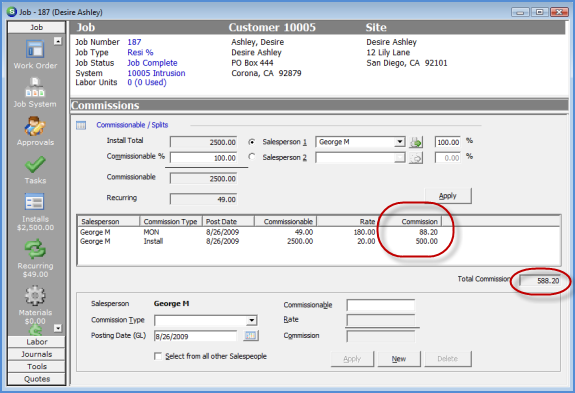The width and height of the screenshot is (575, 393).
Task: Click the Rate input field
Action: [381, 320]
